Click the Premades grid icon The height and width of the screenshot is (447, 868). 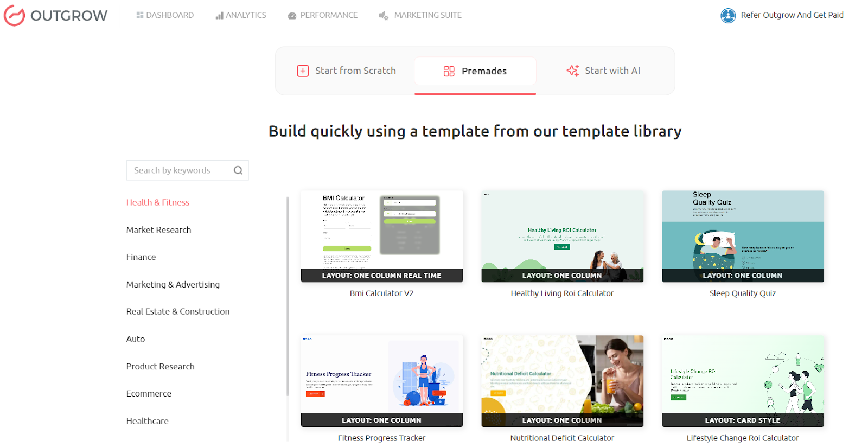point(449,71)
